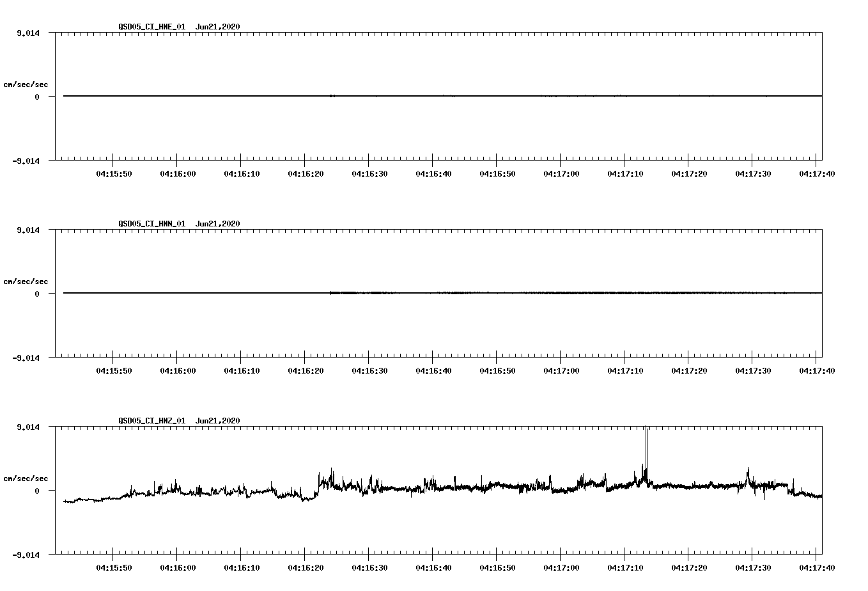The image size is (868, 591).
Task: Pick the 04:17:10 time label under HNZ chart
Action: (625, 567)
